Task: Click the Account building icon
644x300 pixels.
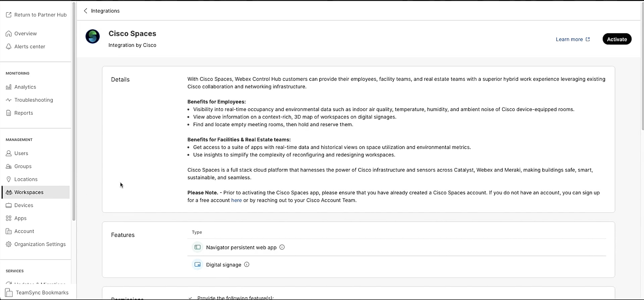Action: (8, 231)
